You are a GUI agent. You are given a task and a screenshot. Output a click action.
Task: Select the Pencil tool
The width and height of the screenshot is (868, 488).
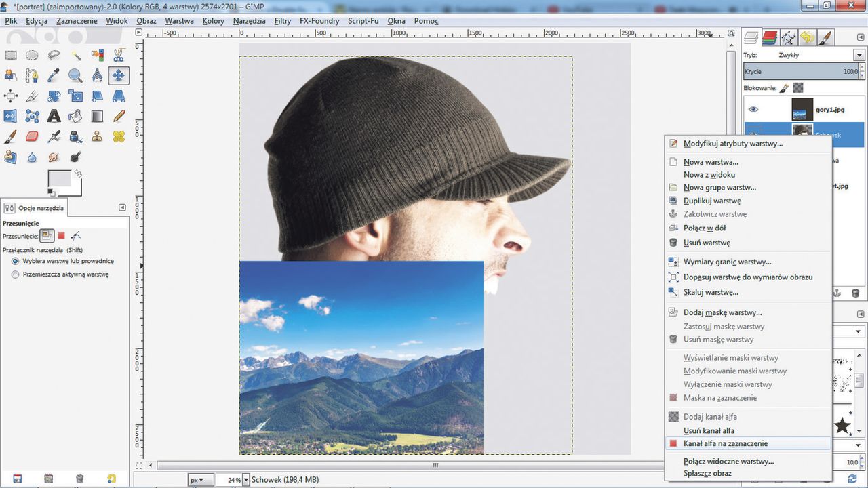[x=119, y=116]
